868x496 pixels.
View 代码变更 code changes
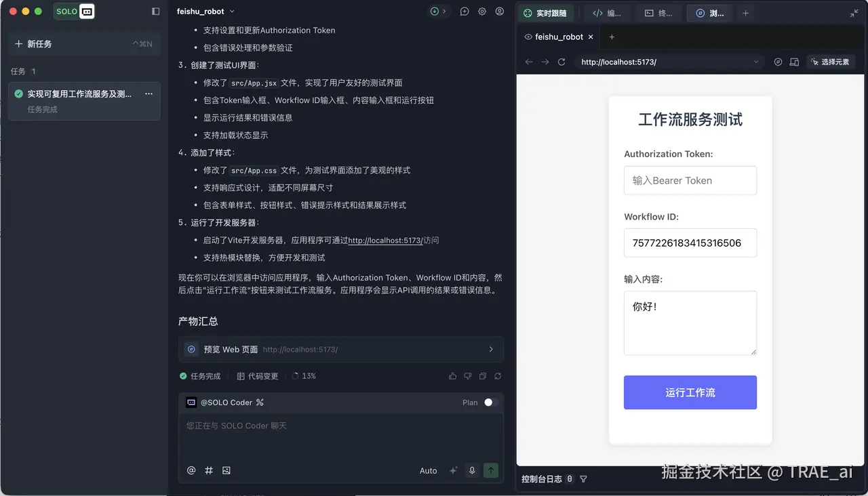click(x=257, y=376)
